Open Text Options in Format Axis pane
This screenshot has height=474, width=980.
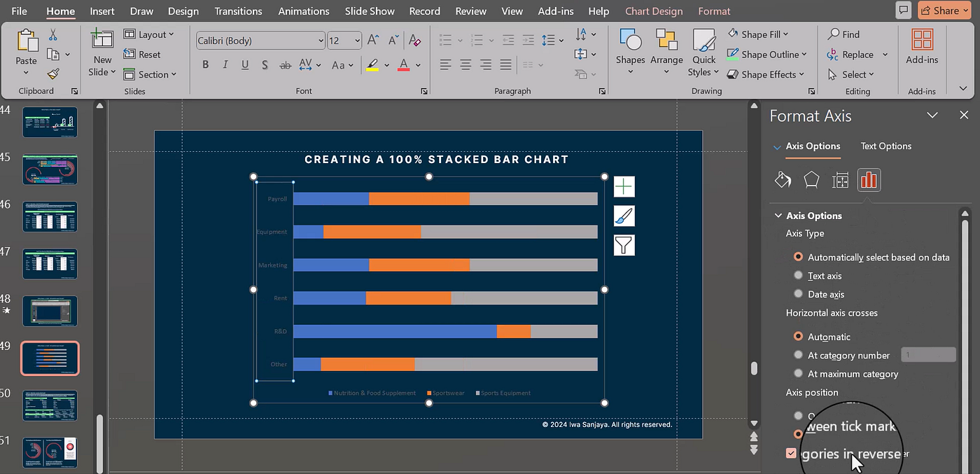coord(885,146)
